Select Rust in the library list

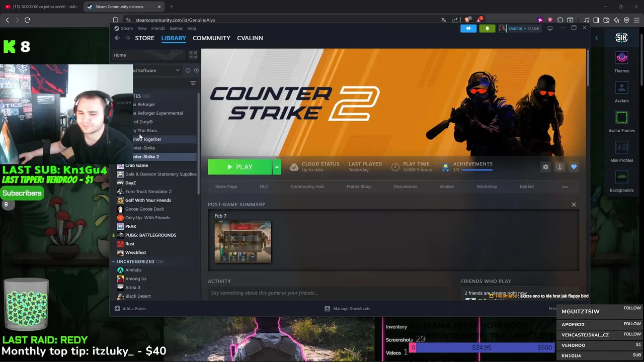click(130, 244)
